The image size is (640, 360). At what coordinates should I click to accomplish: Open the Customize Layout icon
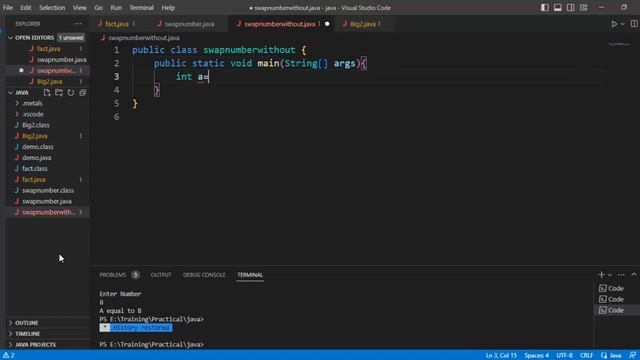click(x=584, y=7)
